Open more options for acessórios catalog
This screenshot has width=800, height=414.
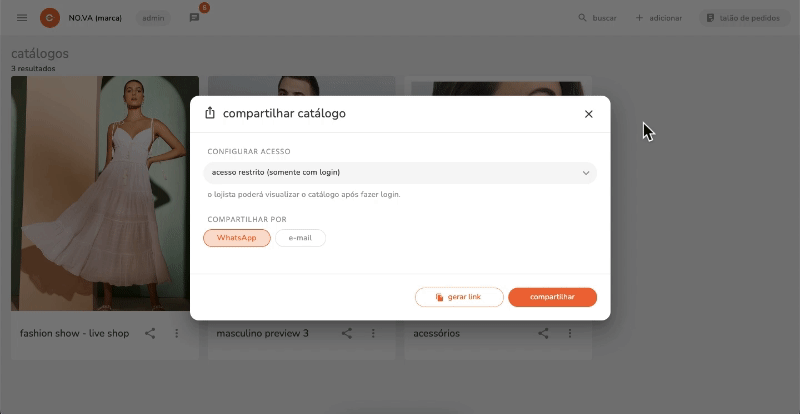click(x=570, y=333)
